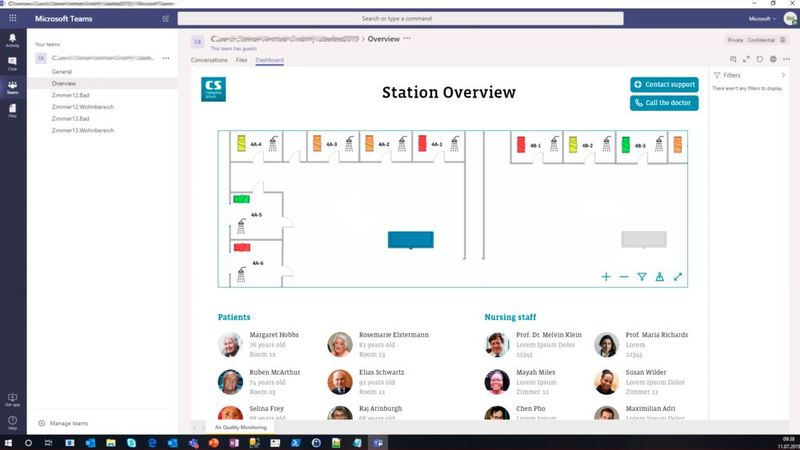Expand the Filters pane chevron
The width and height of the screenshot is (800, 450).
tap(783, 75)
